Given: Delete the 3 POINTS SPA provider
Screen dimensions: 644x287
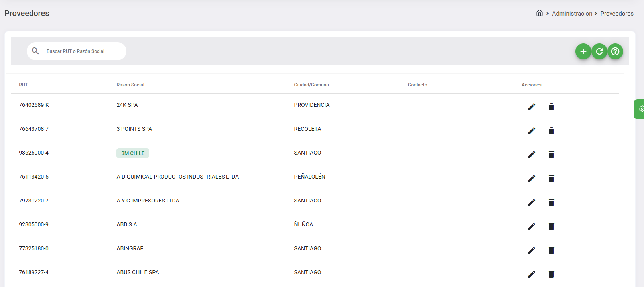Looking at the screenshot, I should tap(551, 131).
